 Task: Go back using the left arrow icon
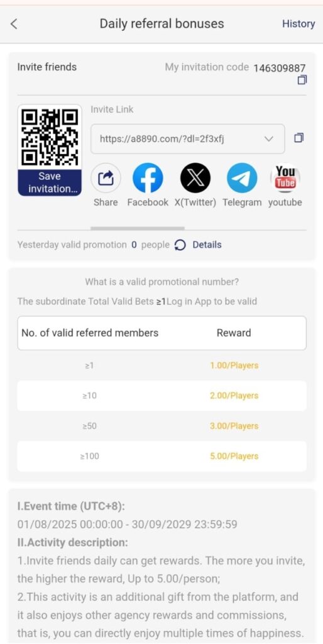[14, 24]
